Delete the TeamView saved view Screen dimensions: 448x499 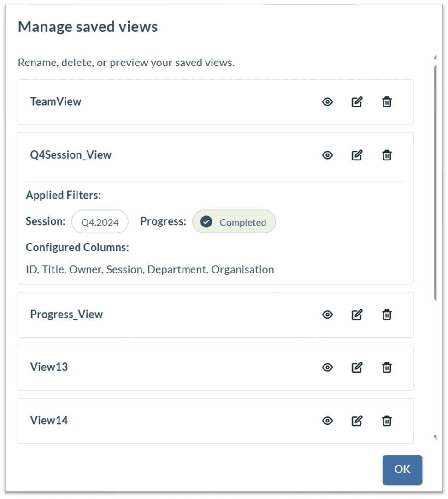tap(387, 102)
